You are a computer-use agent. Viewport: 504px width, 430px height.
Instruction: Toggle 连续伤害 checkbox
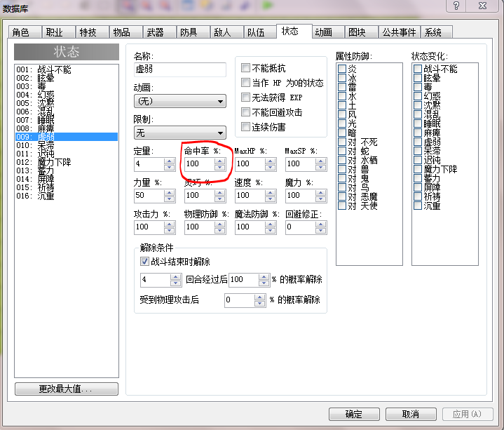[245, 127]
